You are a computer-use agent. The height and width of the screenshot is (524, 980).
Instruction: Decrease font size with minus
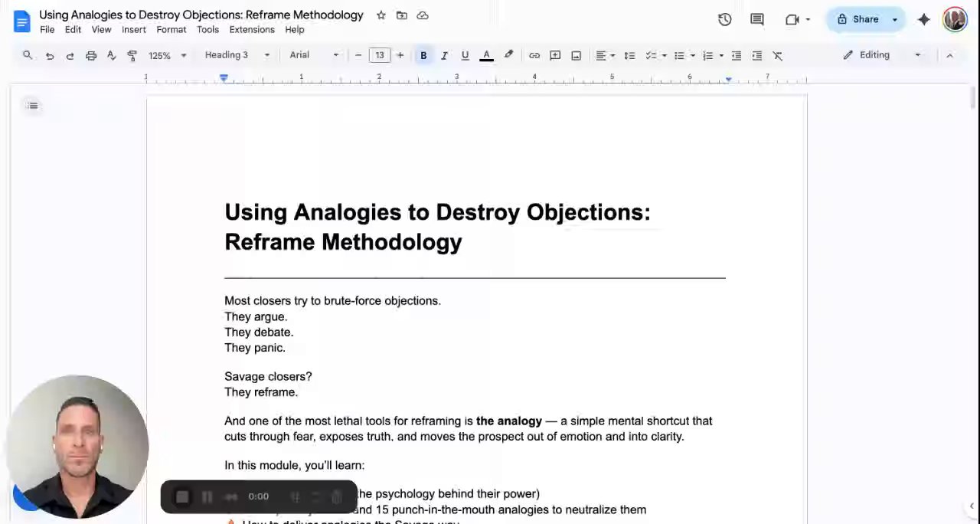(358, 55)
